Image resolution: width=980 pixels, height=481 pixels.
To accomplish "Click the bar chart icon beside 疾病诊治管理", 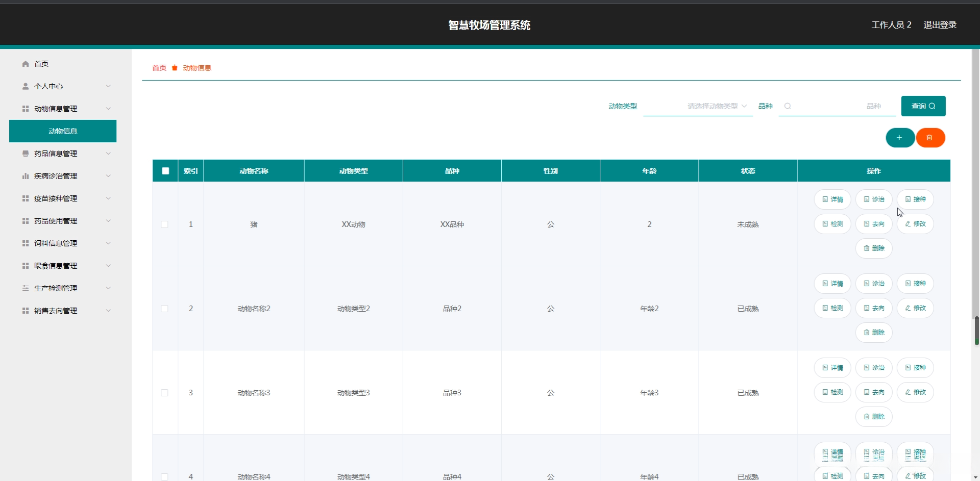I will tap(26, 176).
